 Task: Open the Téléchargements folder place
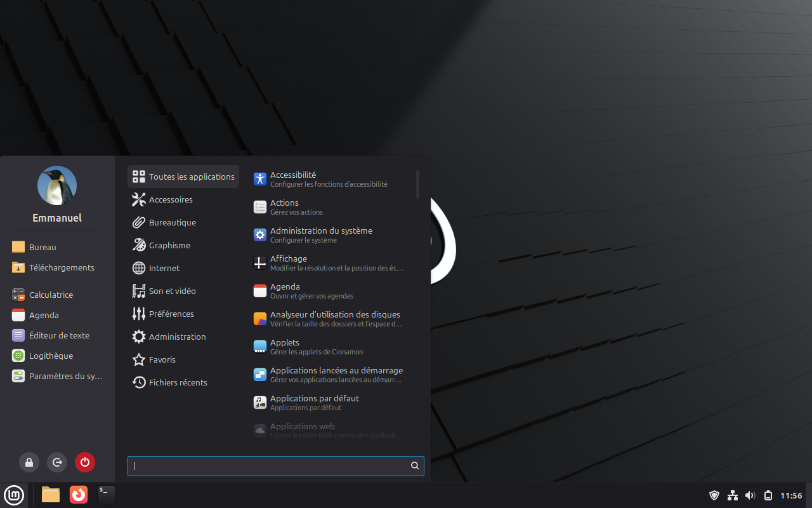(x=57, y=267)
